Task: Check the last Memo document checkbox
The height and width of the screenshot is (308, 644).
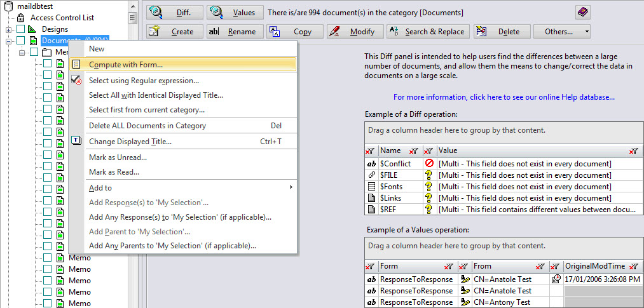Action: [48, 304]
